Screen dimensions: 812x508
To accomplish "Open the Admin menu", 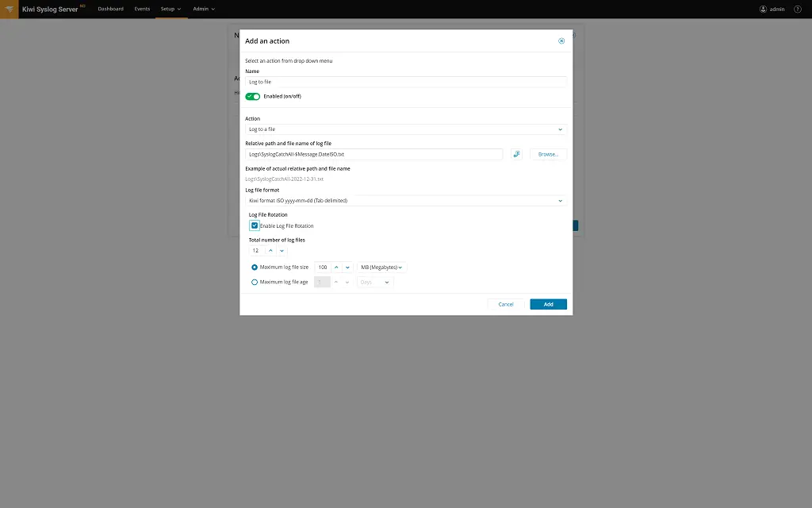I will [x=204, y=9].
